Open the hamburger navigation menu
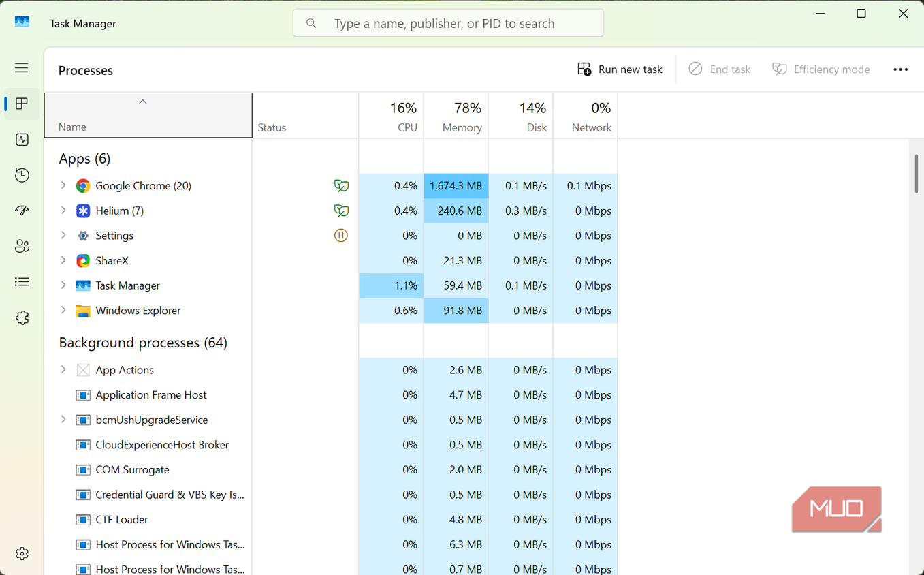 22,68
